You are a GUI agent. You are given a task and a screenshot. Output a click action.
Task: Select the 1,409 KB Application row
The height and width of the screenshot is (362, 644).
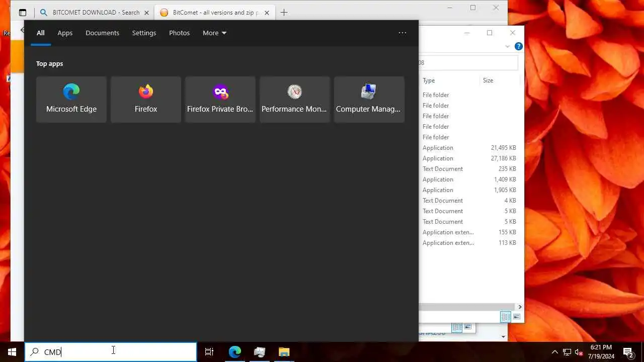(469, 179)
